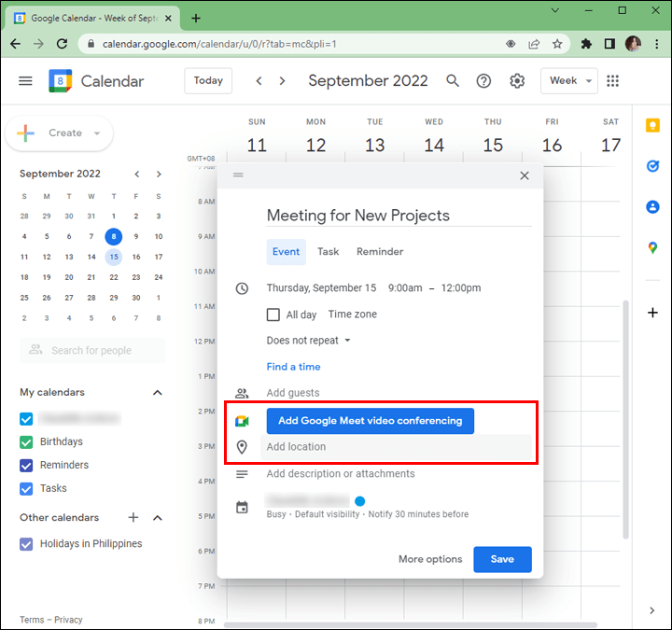Bookmark this page star icon
The width and height of the screenshot is (672, 630).
tap(556, 44)
